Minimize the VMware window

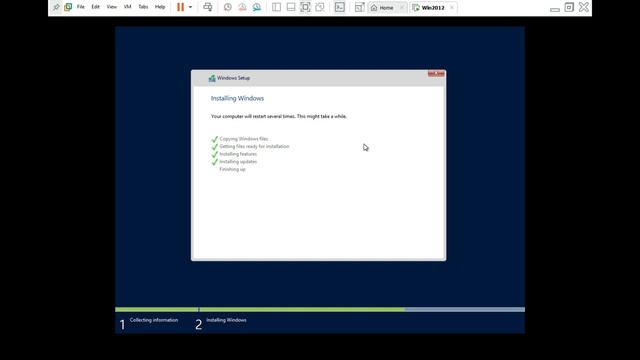[x=555, y=9]
